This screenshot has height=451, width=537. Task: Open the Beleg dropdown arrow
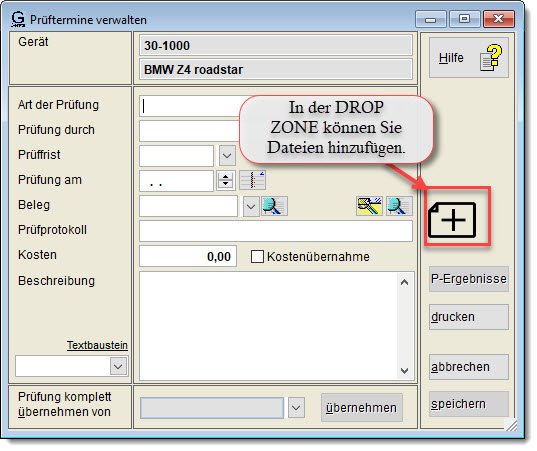[251, 206]
